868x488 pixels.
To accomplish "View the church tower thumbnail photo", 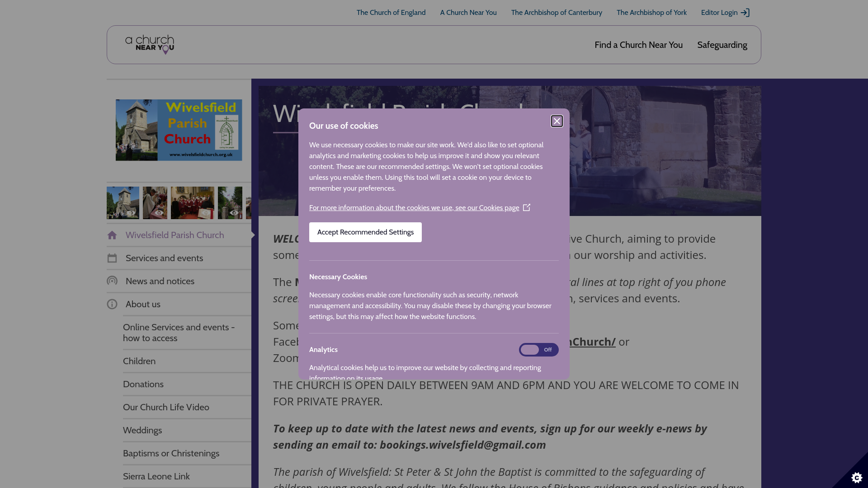I will [x=123, y=203].
